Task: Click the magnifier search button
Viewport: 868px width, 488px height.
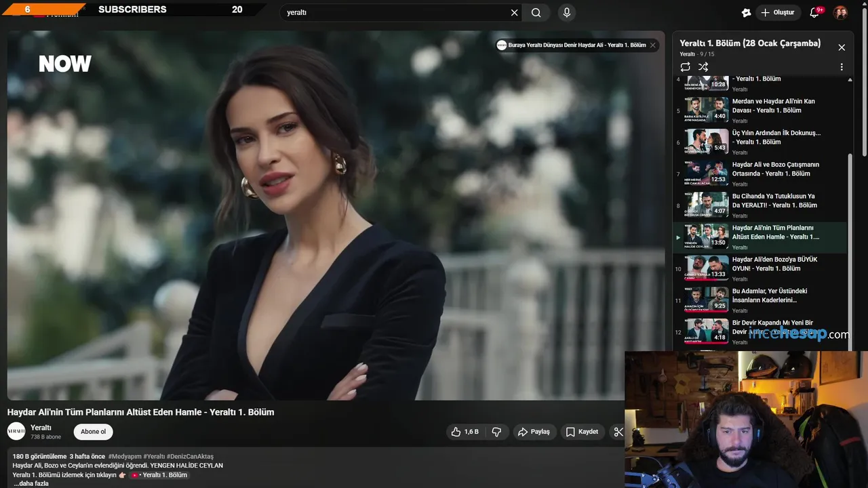Action: pyautogui.click(x=536, y=12)
